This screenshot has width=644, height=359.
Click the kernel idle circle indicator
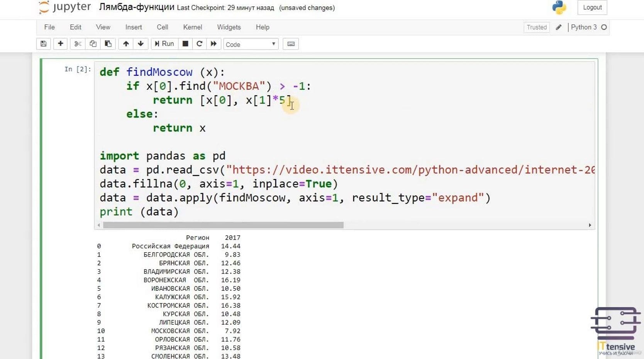(604, 27)
